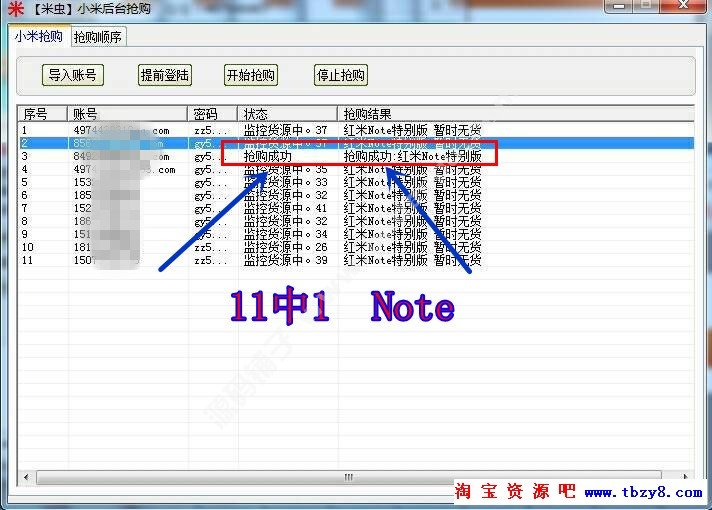This screenshot has height=510, width=712.
Task: Stop purchasing with 停止抢购 button
Action: (x=341, y=75)
